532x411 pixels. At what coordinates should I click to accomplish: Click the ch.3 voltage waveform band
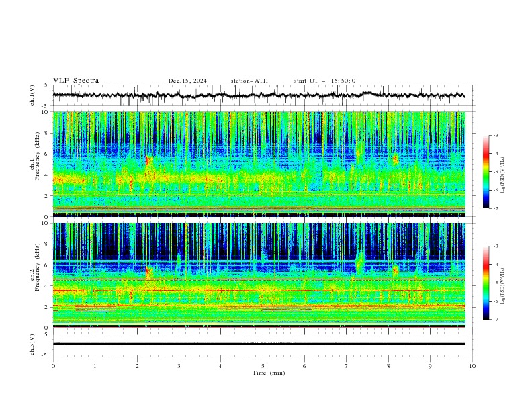(x=259, y=344)
